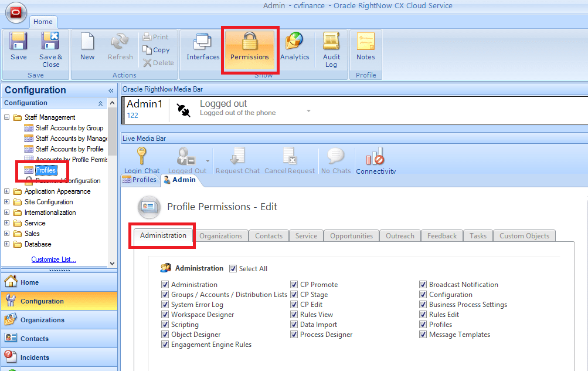Expand the Application Appearance folder
Image resolution: width=588 pixels, height=371 pixels.
point(7,191)
